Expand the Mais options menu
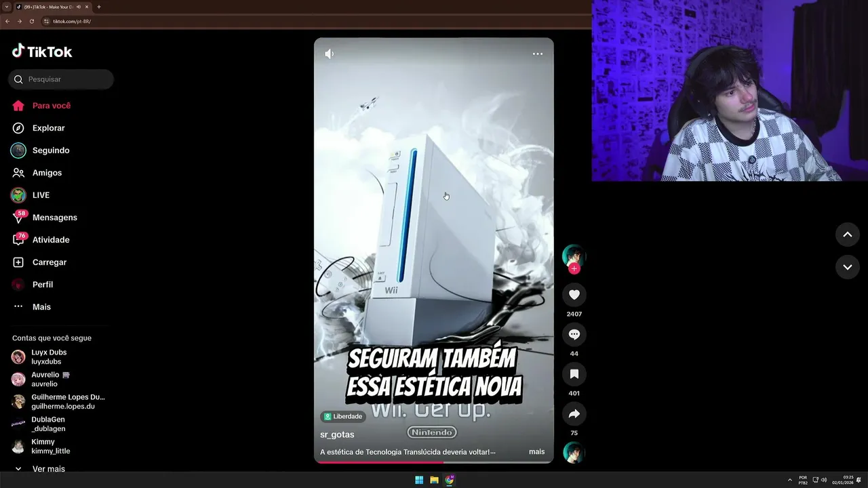Image resolution: width=868 pixels, height=488 pixels. (32, 307)
